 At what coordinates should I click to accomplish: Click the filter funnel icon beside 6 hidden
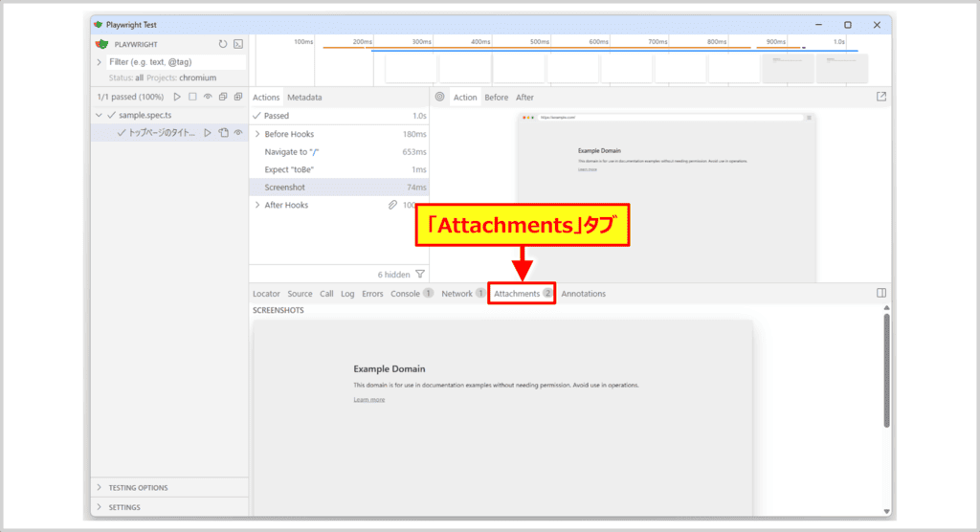(420, 274)
